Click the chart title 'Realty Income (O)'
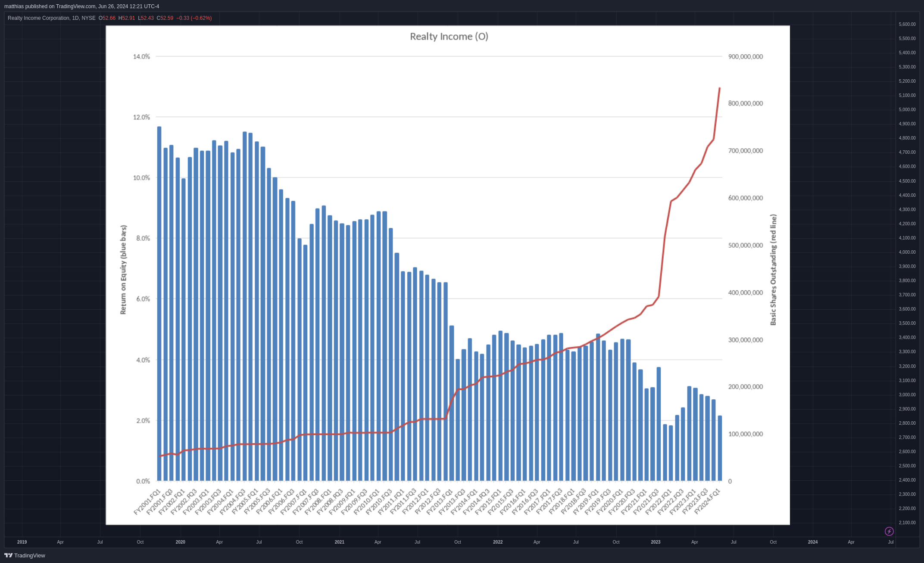 coord(449,37)
